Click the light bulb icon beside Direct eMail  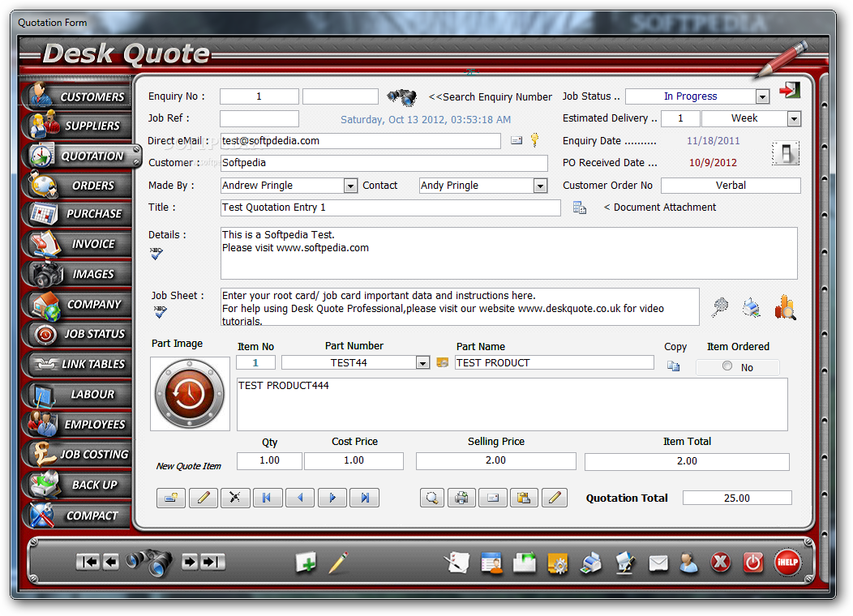535,139
